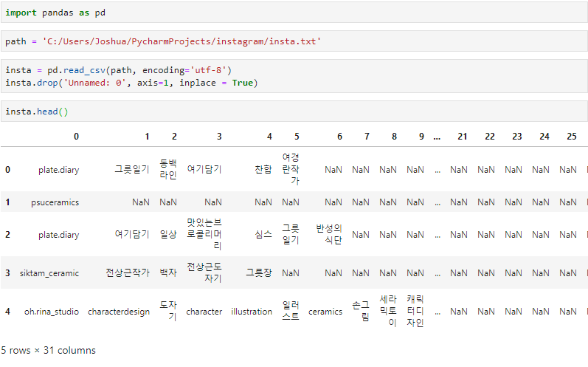Select column header 21
Image resolution: width=588 pixels, height=367 pixels.
463,137
